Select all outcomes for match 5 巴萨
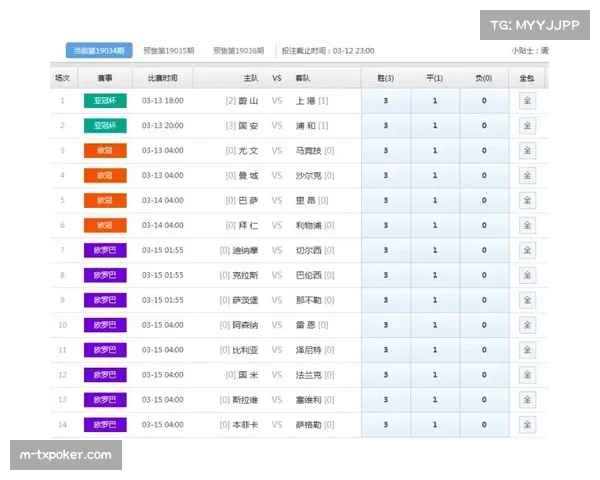This screenshot has height=480, width=600. [x=527, y=200]
